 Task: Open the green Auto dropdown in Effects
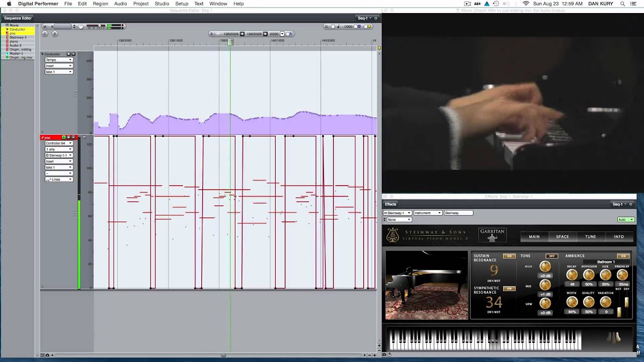click(x=626, y=220)
